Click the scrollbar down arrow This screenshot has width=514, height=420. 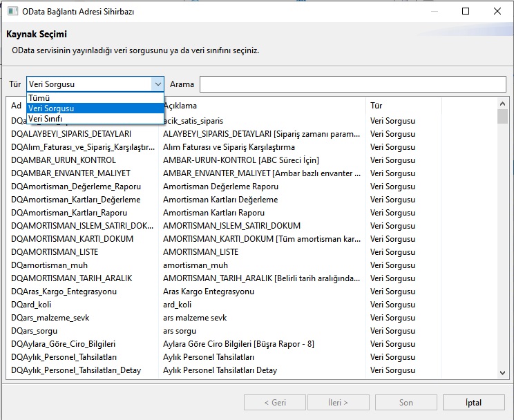(x=502, y=373)
